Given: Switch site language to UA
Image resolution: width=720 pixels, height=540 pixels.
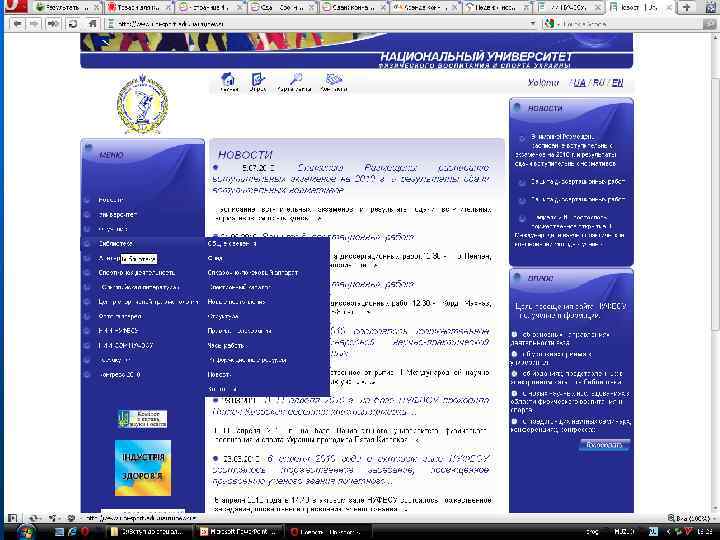Looking at the screenshot, I should click(579, 83).
